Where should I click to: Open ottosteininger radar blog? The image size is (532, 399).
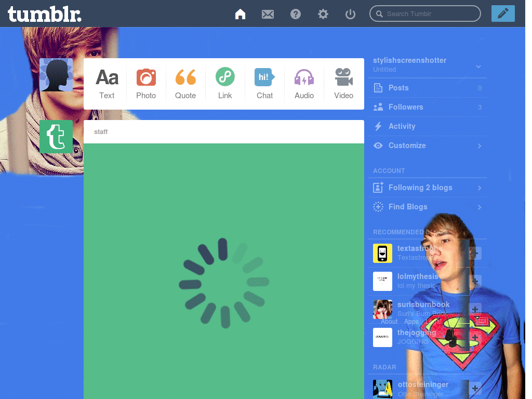[x=423, y=384]
